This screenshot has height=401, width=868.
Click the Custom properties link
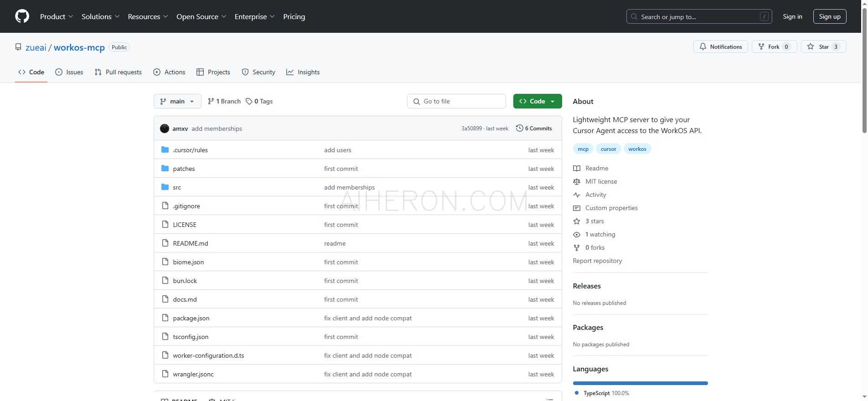(611, 208)
